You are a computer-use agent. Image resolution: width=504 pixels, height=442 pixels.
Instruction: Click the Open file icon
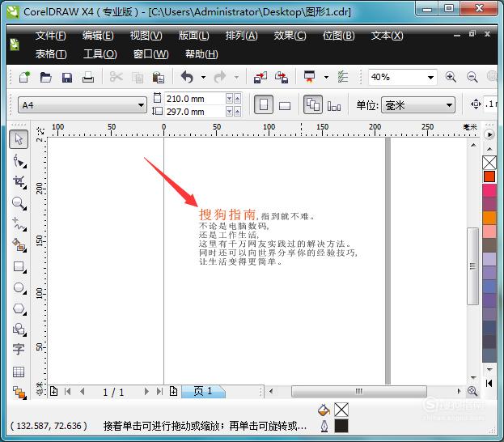point(45,77)
